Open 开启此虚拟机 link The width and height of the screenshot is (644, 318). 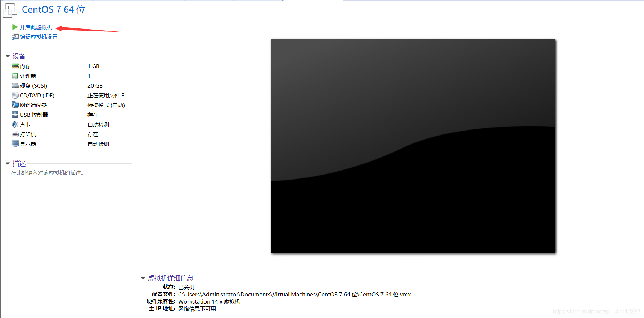[x=36, y=27]
